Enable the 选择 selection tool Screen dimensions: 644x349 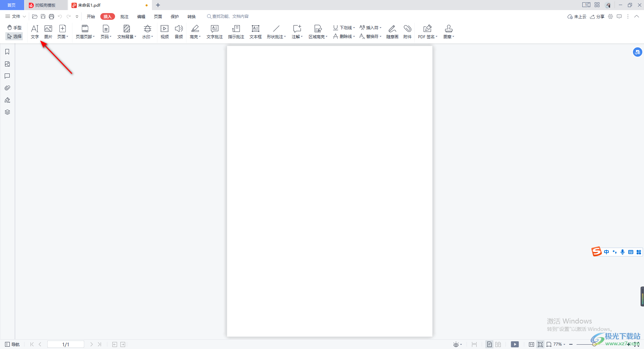tap(14, 36)
